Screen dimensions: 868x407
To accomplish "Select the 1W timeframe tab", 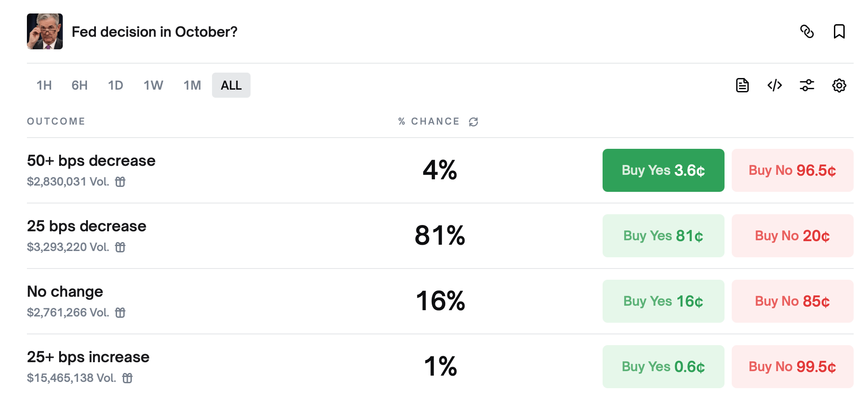I will [153, 85].
